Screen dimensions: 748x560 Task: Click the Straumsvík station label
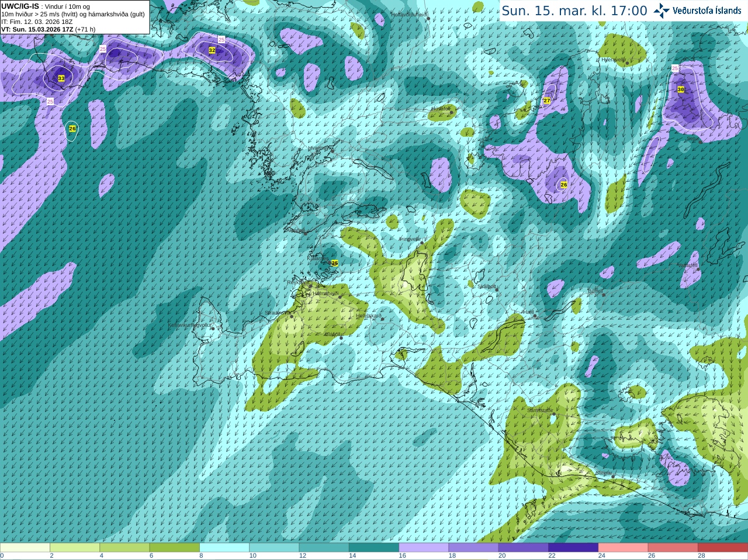pos(278,313)
